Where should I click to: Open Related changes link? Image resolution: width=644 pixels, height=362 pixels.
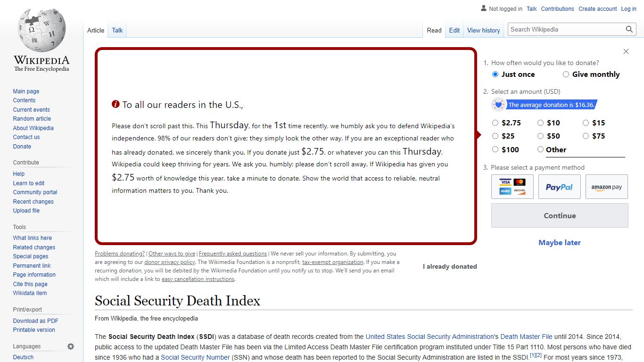click(34, 247)
